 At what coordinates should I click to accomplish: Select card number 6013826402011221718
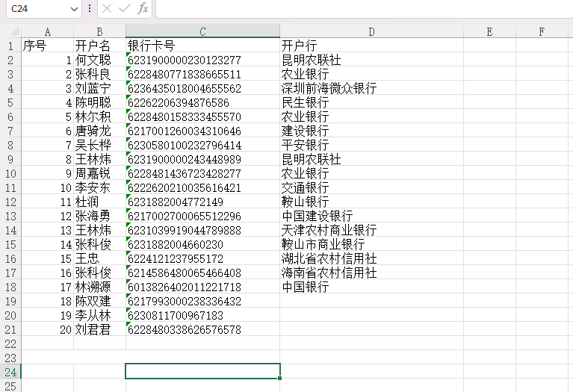click(202, 287)
